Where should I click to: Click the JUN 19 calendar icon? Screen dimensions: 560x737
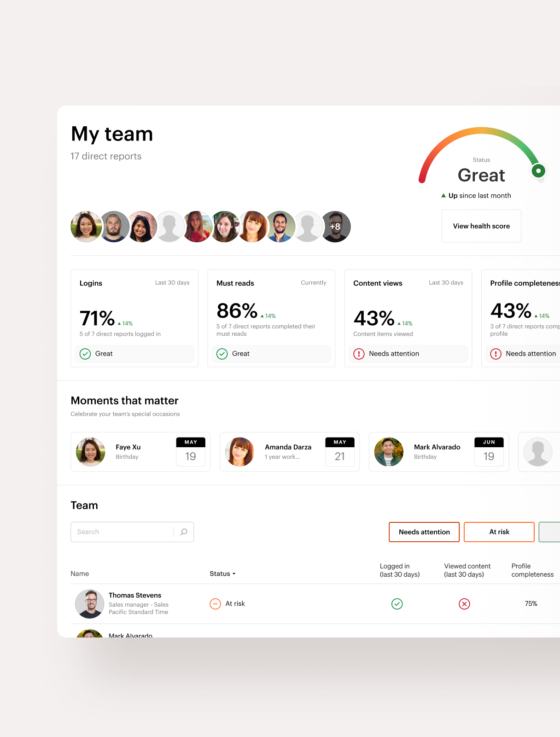tap(489, 452)
